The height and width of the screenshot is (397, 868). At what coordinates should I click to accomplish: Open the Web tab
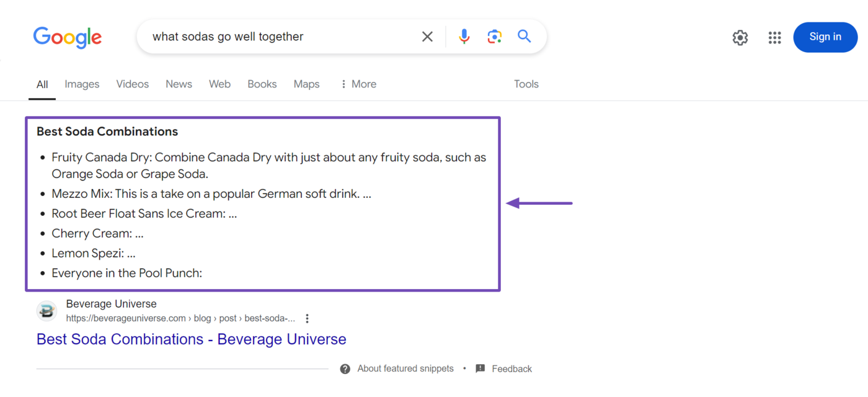click(219, 84)
